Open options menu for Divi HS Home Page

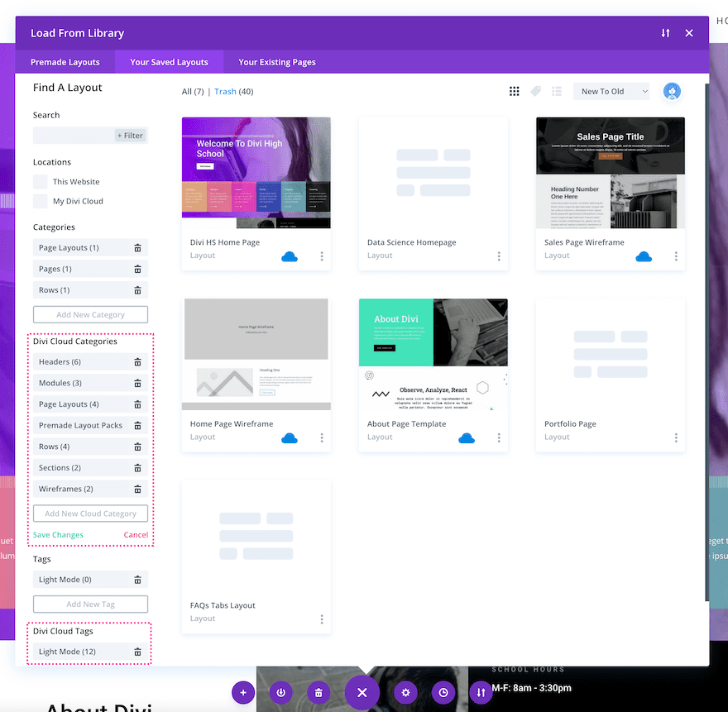[x=322, y=256]
